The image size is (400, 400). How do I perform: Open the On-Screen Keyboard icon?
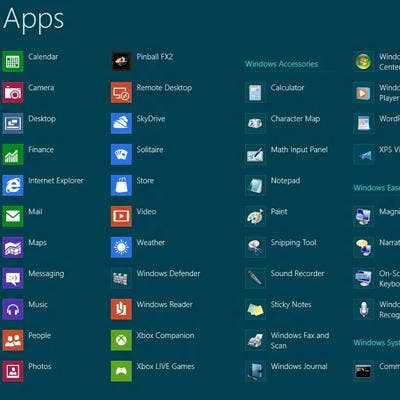tap(364, 278)
